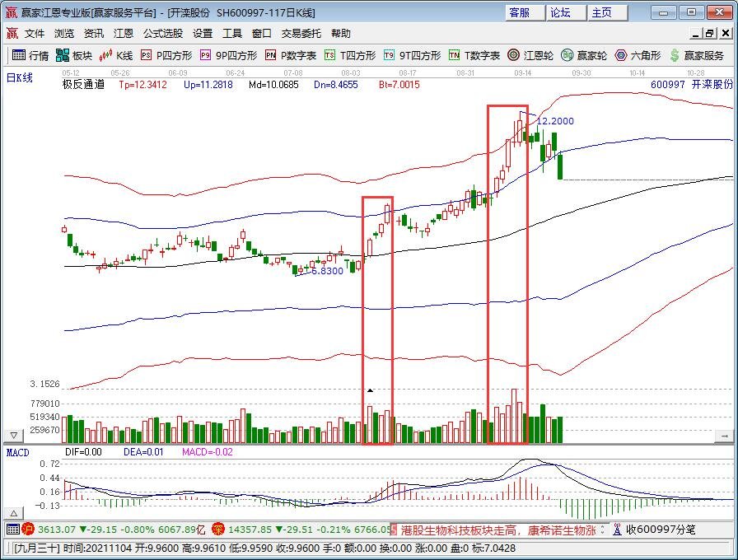738x560 pixels.
Task: Click the 14357.85 Shenzhen index value
Action: (250, 530)
